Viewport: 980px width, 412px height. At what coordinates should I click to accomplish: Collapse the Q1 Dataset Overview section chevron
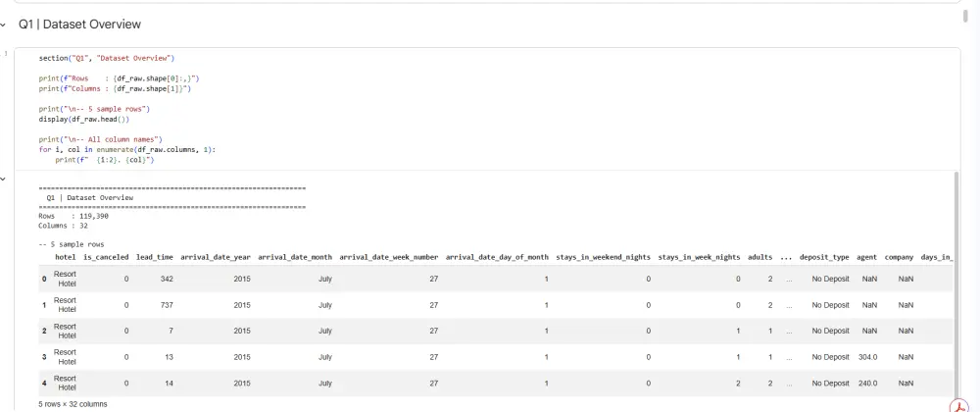5,24
